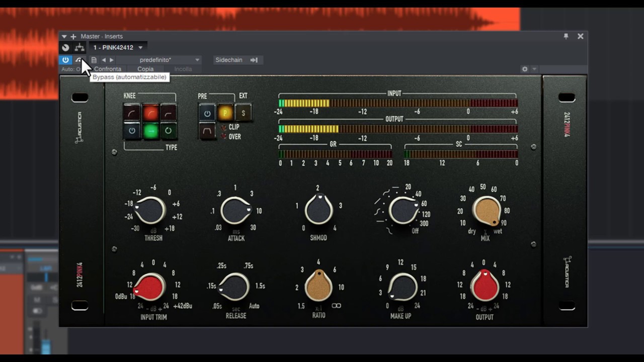Viewport: 644px width, 362px height.
Task: Click the INPUT level meter
Action: coord(398,103)
